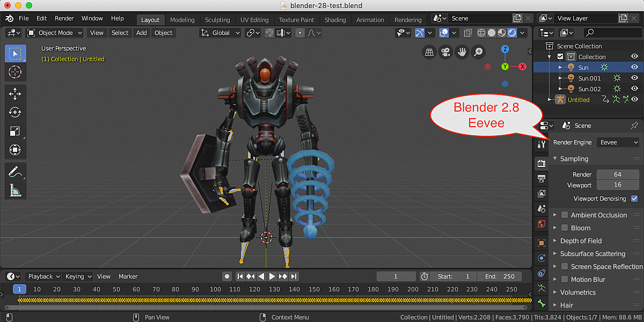Enable the Bloom checkbox
This screenshot has height=322, width=644.
pos(565,228)
